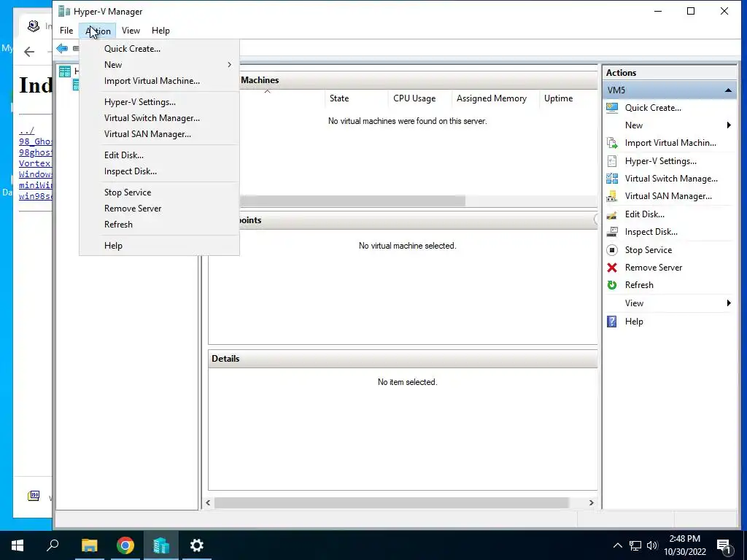
Task: Click 98_Gho link in background browser
Action: click(35, 141)
